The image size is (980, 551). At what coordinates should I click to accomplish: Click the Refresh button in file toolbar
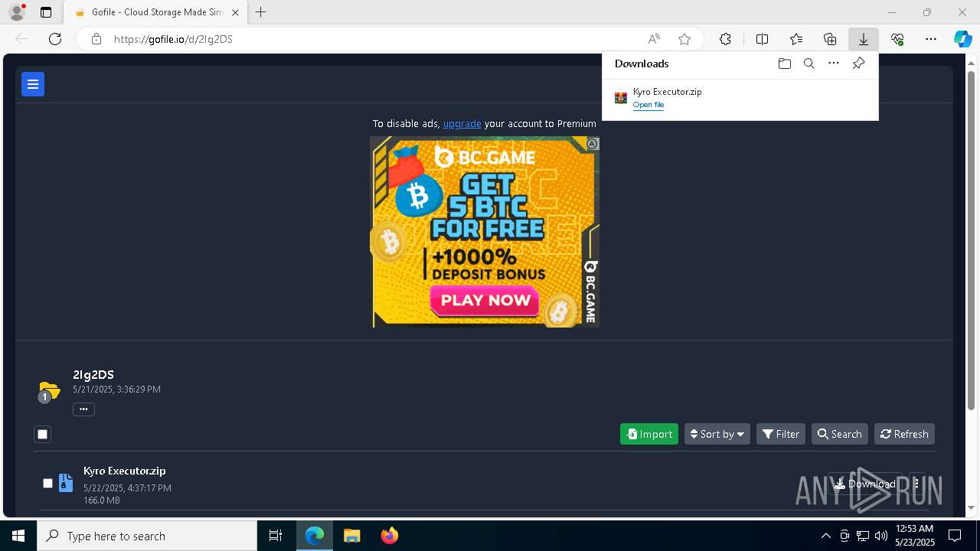[904, 434]
